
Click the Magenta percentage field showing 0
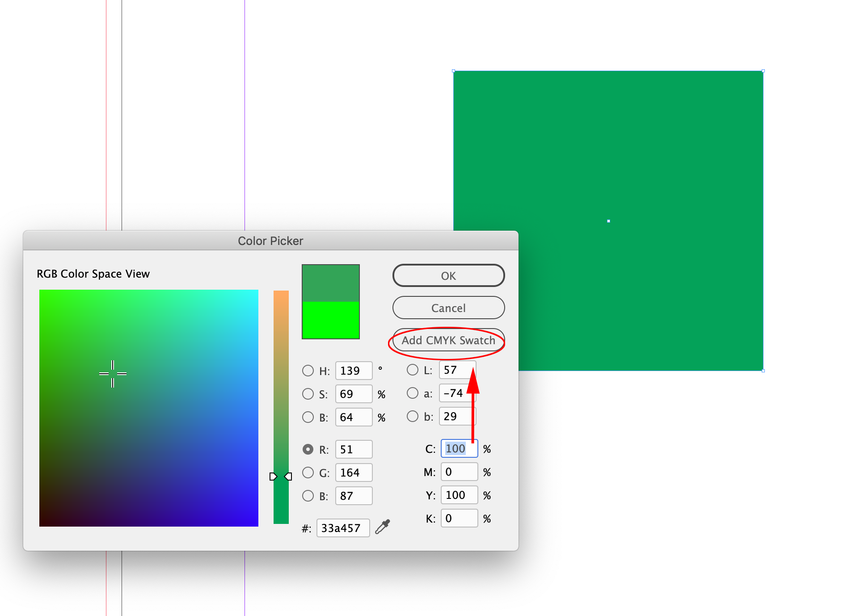459,472
